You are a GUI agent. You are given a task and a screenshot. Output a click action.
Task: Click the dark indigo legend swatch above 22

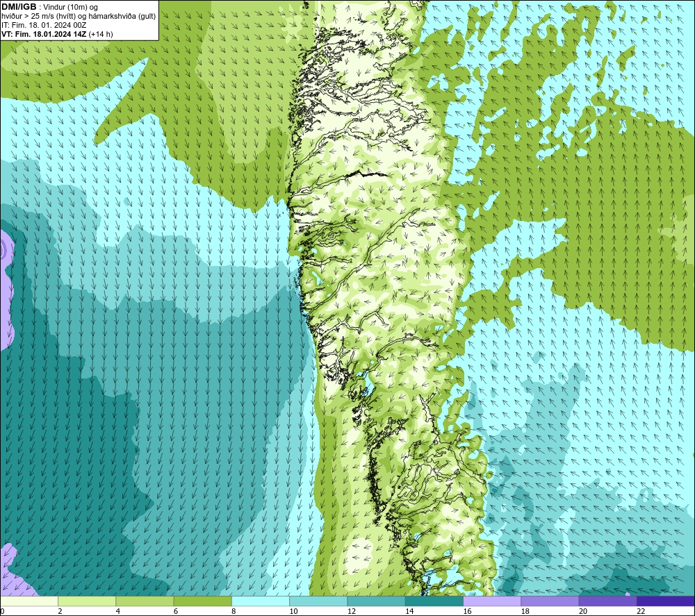point(665,601)
